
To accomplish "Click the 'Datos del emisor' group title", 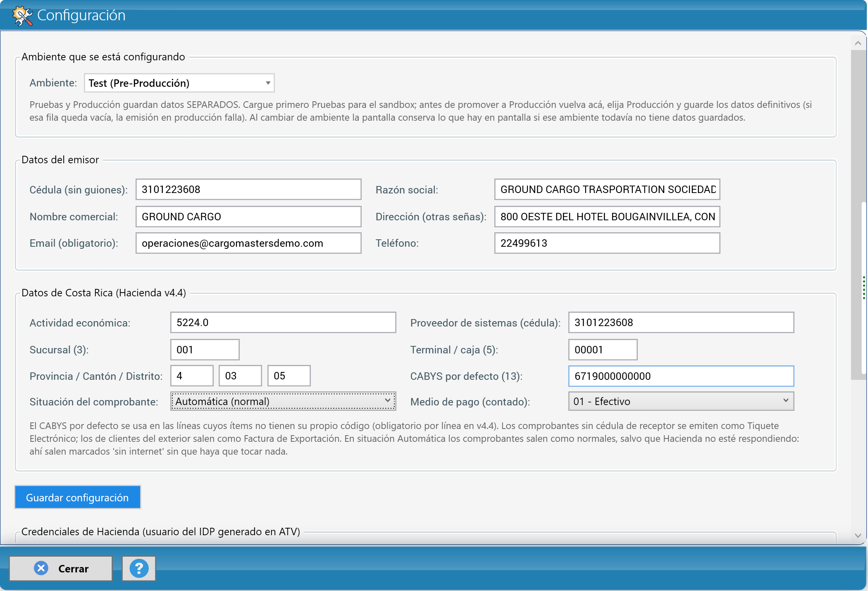I will 60,160.
